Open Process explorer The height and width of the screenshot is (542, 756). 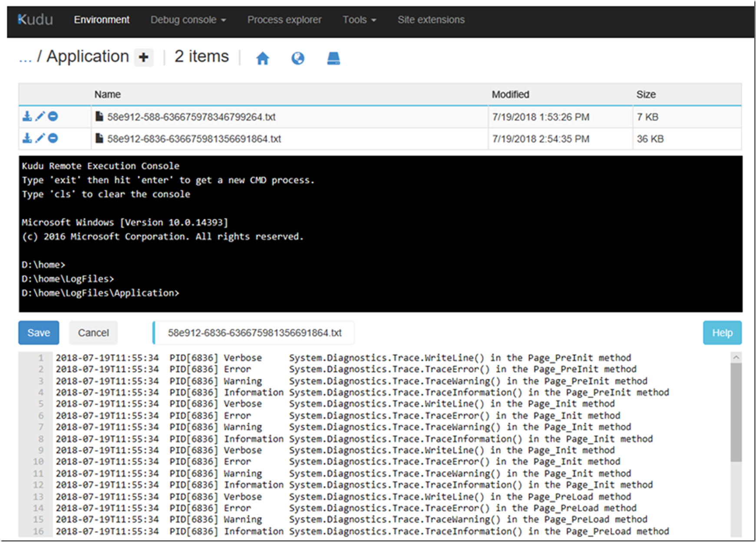(x=284, y=20)
